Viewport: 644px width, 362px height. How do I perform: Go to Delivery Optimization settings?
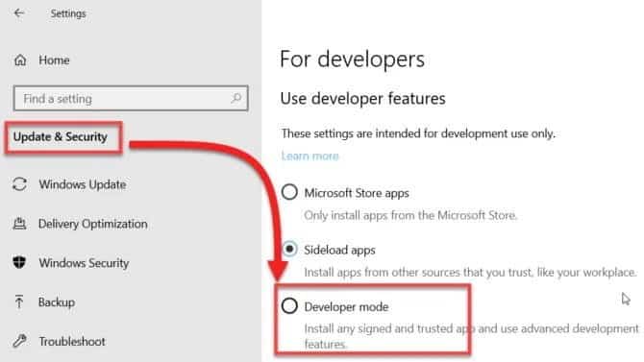[93, 224]
